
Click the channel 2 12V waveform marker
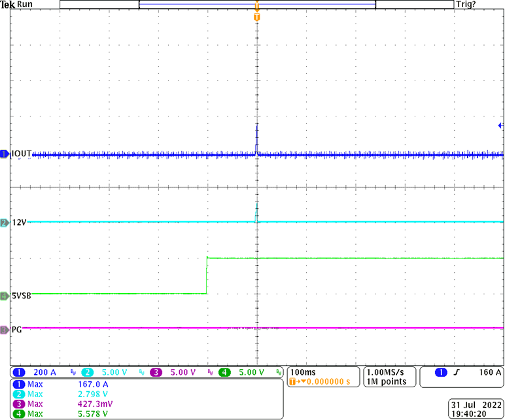(5, 223)
